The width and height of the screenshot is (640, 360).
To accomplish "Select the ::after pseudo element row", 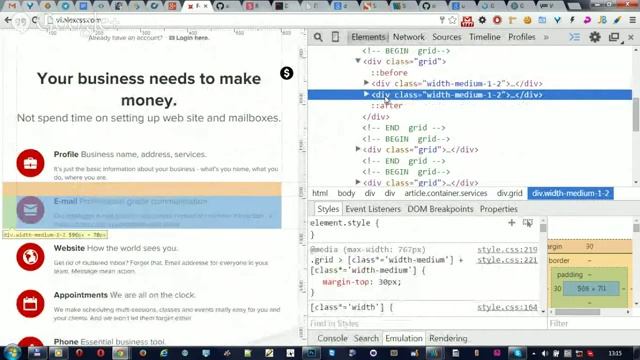I will click(387, 106).
